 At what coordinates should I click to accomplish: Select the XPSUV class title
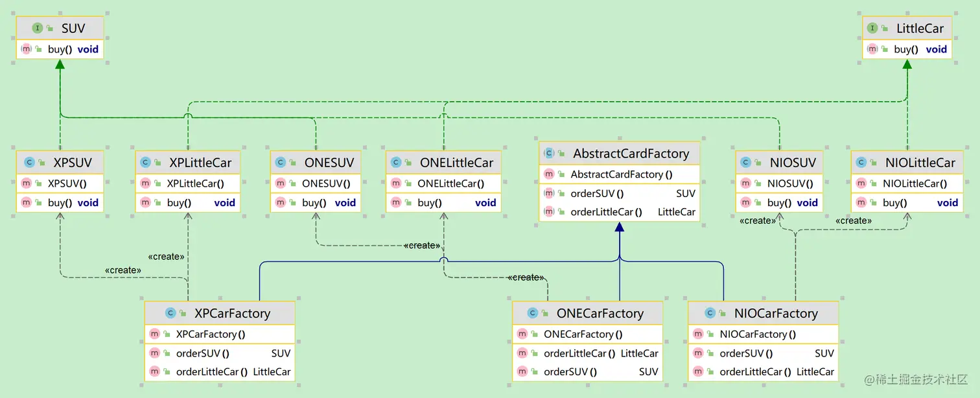(x=73, y=163)
